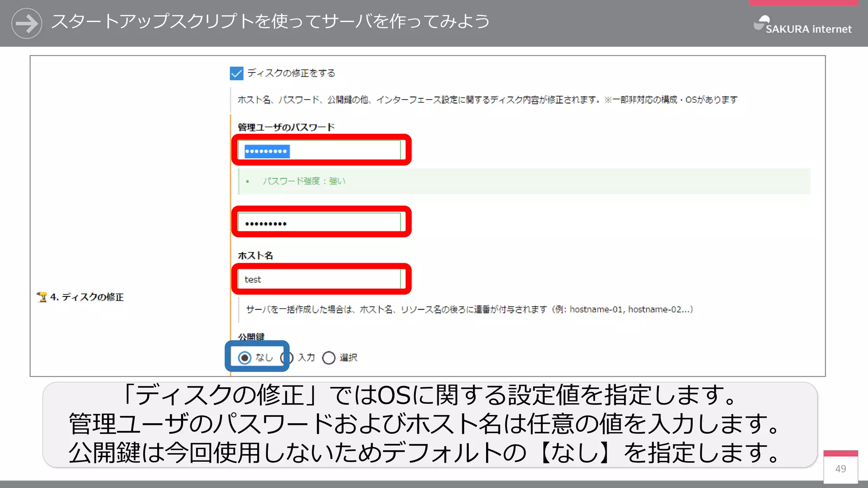Click the hammer icon beside 4. ディスクの修正

pyautogui.click(x=42, y=297)
